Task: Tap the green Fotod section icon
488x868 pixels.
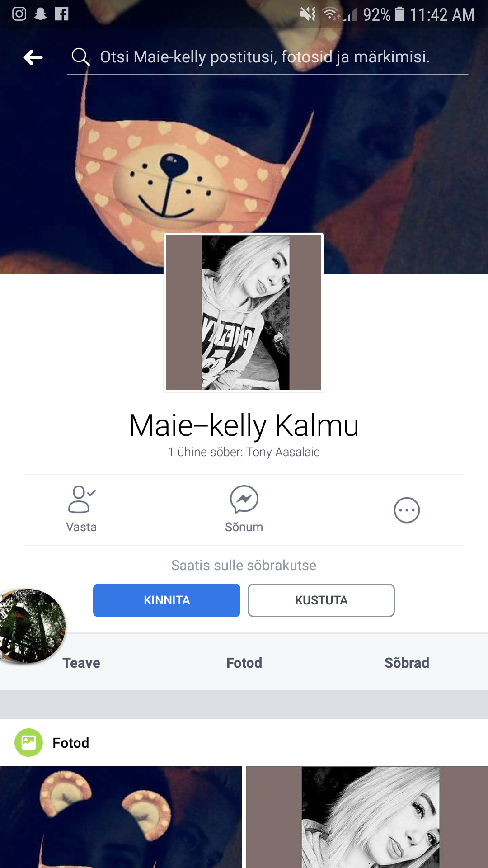Action: click(28, 742)
